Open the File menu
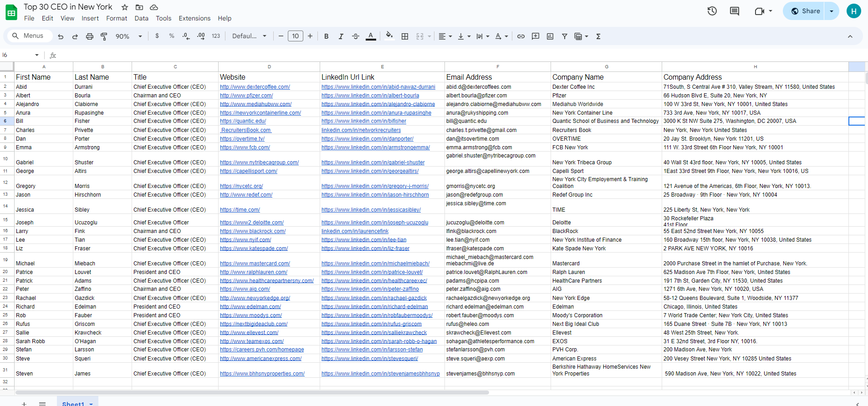This screenshot has width=868, height=406. click(29, 18)
